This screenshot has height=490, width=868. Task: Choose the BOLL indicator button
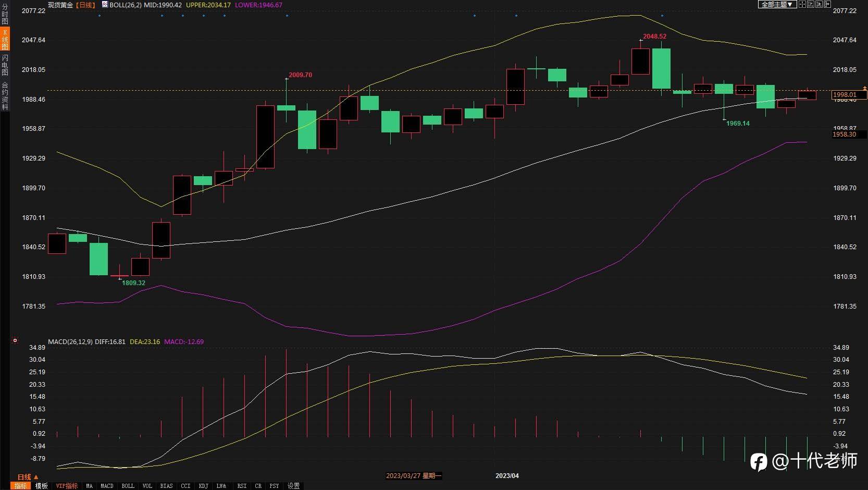pos(128,486)
